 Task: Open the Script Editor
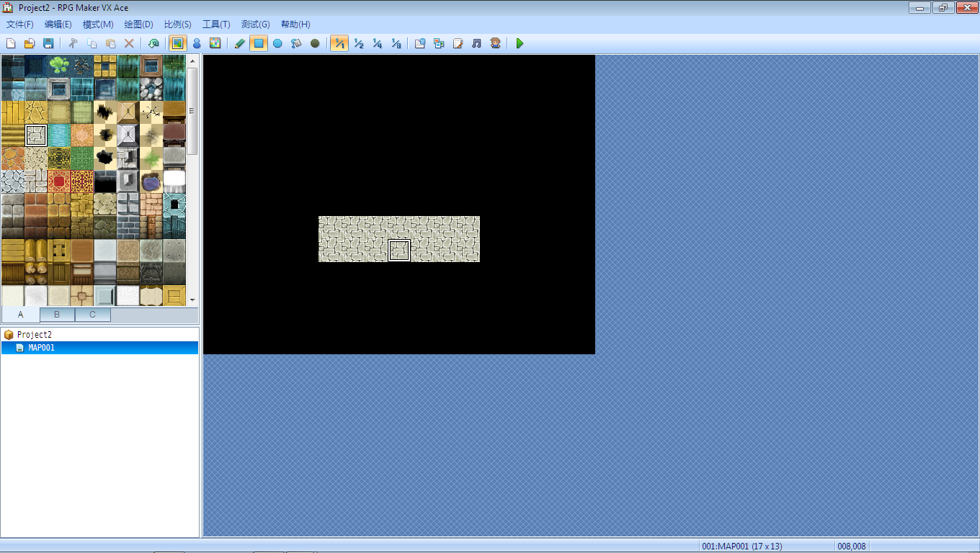coord(458,44)
